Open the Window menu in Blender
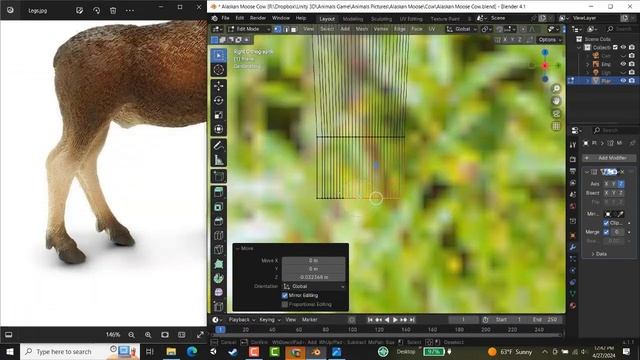The height and width of the screenshot is (360, 640). tap(280, 18)
